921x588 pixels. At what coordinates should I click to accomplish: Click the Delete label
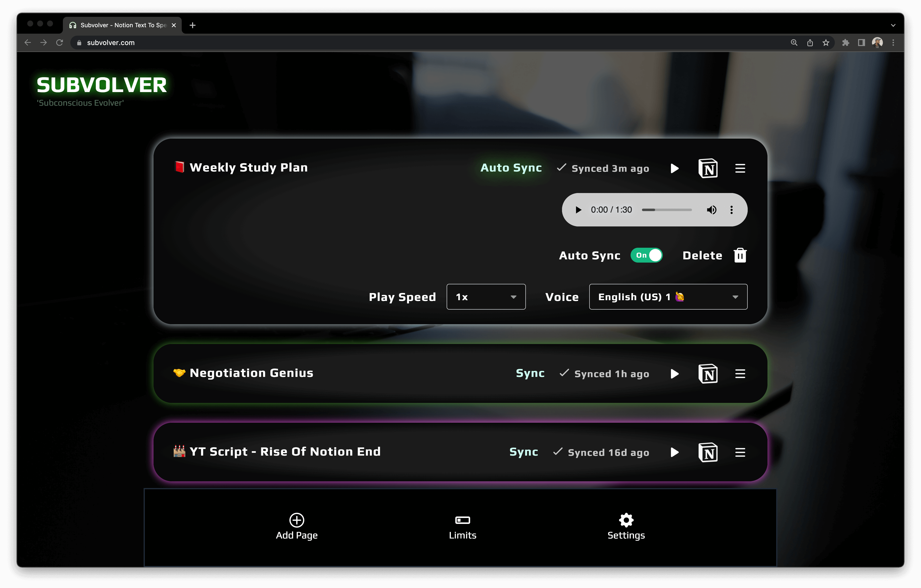click(702, 255)
